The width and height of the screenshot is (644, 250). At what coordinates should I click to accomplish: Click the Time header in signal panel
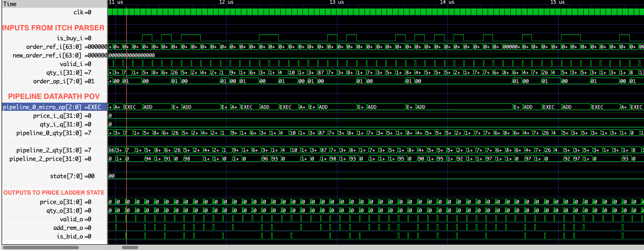point(10,4)
